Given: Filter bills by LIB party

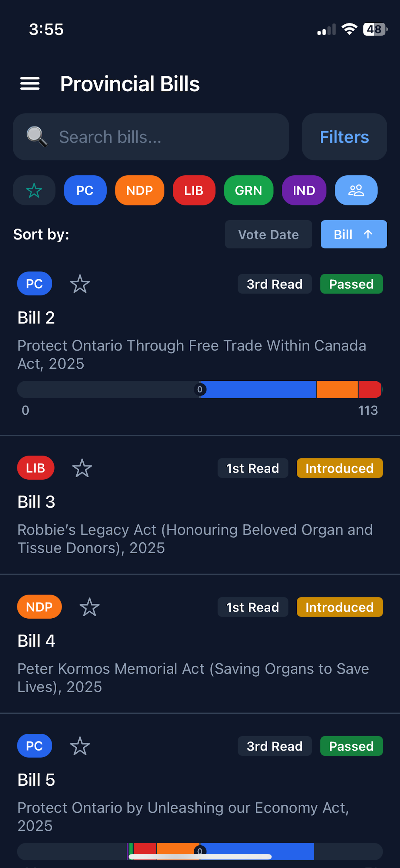Looking at the screenshot, I should point(194,190).
